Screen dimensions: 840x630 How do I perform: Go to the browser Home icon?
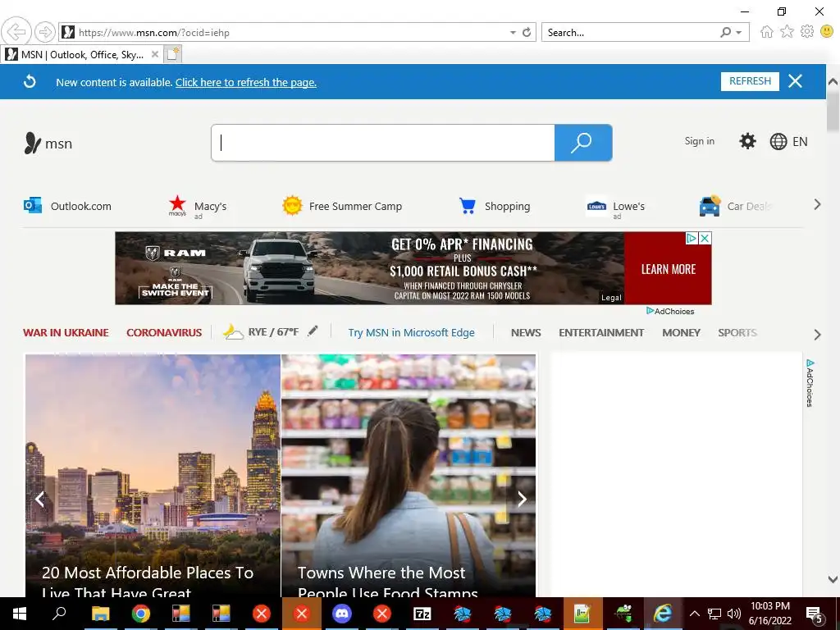(x=767, y=32)
